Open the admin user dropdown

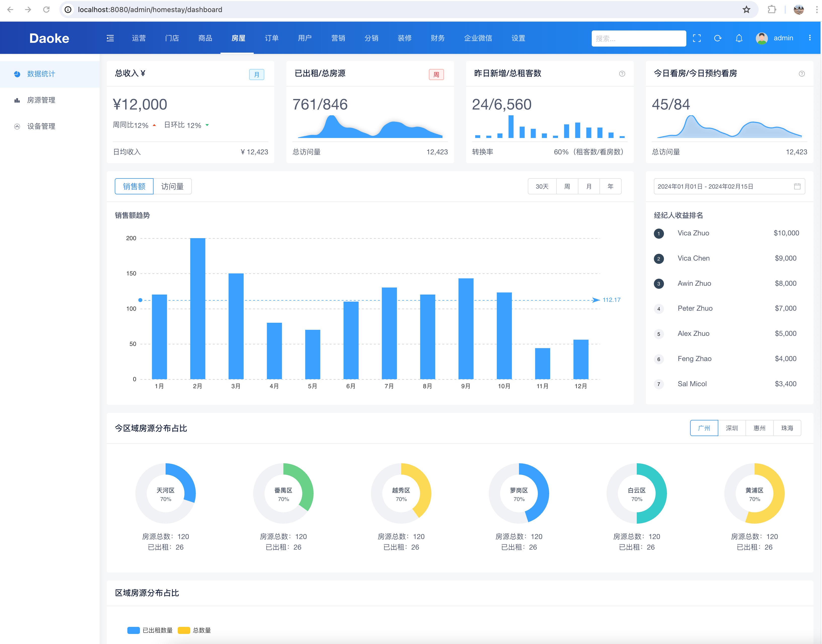coord(775,38)
